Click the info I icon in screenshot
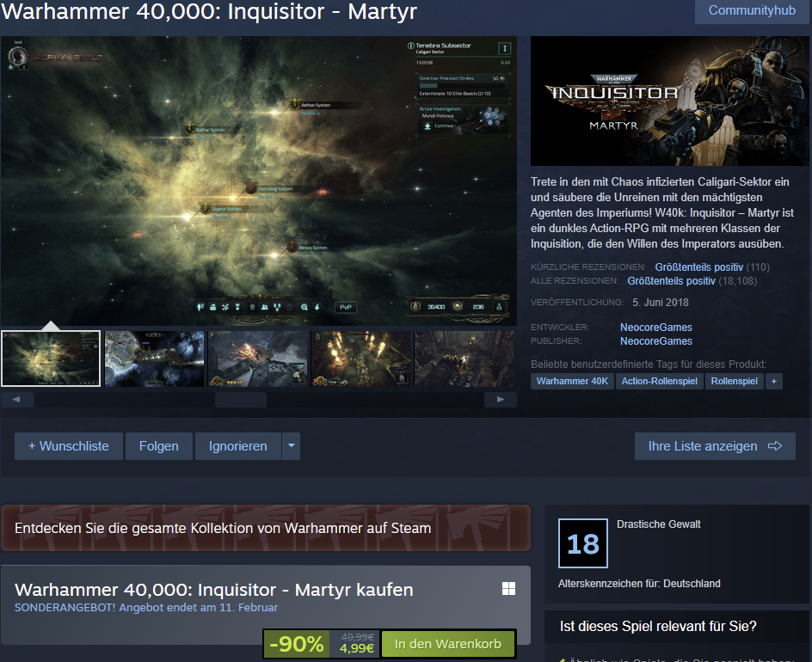Screen dimensions: 812x662 pyautogui.click(x=505, y=49)
